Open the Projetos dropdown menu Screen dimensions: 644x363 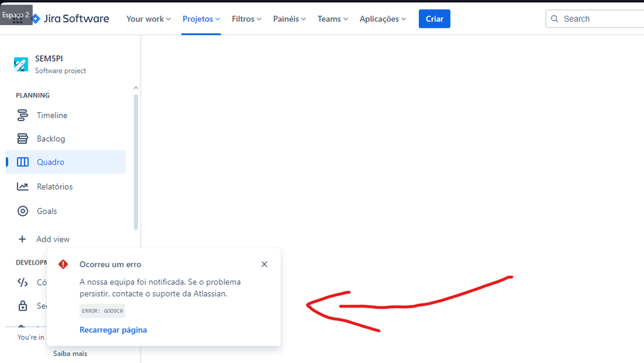point(201,19)
